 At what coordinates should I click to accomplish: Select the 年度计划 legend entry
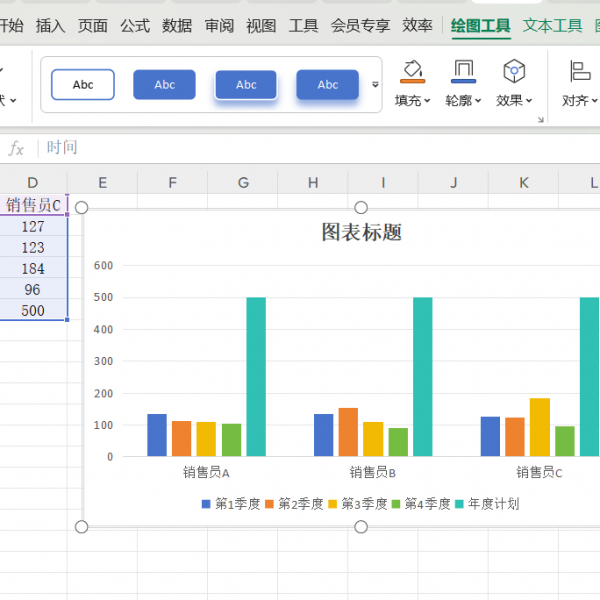point(493,504)
